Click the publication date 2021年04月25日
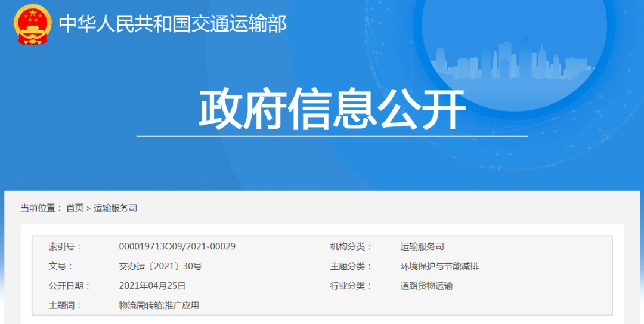The height and width of the screenshot is (324, 644). [x=152, y=286]
